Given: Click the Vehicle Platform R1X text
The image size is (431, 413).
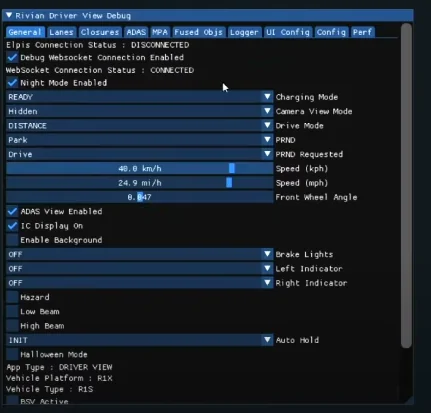Looking at the screenshot, I should (x=59, y=378).
